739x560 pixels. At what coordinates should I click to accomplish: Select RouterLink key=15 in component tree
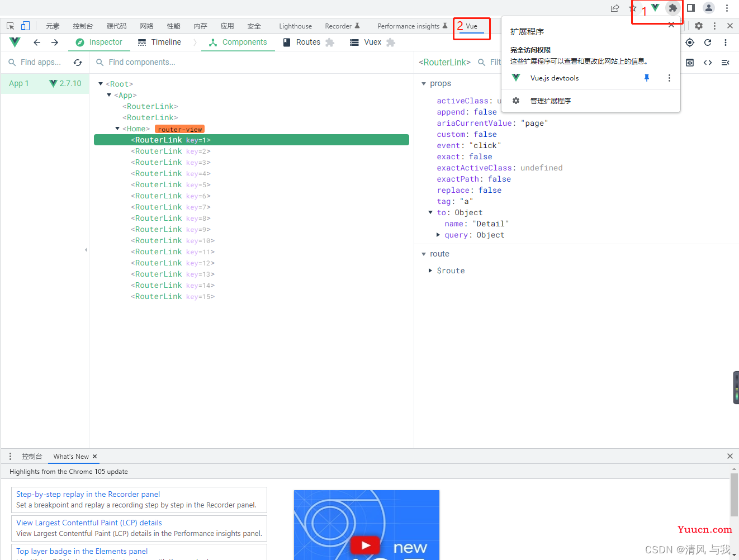tap(252, 297)
